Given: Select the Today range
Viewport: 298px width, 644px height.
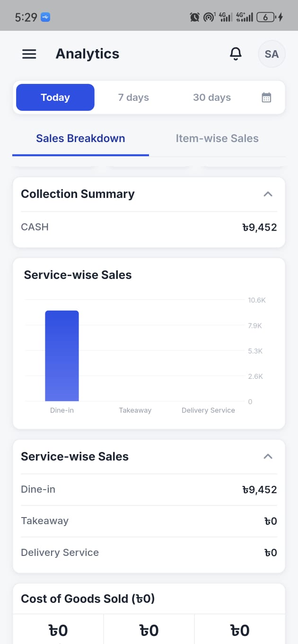Looking at the screenshot, I should coord(55,98).
